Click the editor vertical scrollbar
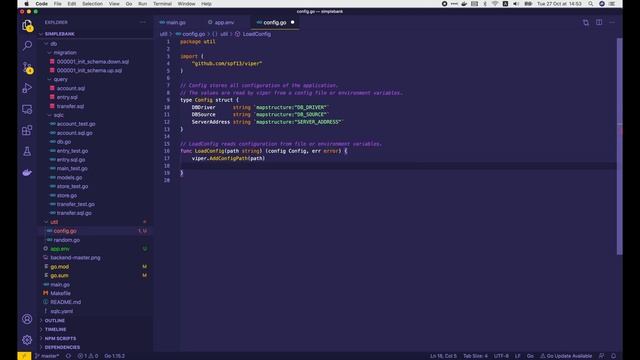Viewport: 640px width, 360px height. tap(620, 147)
